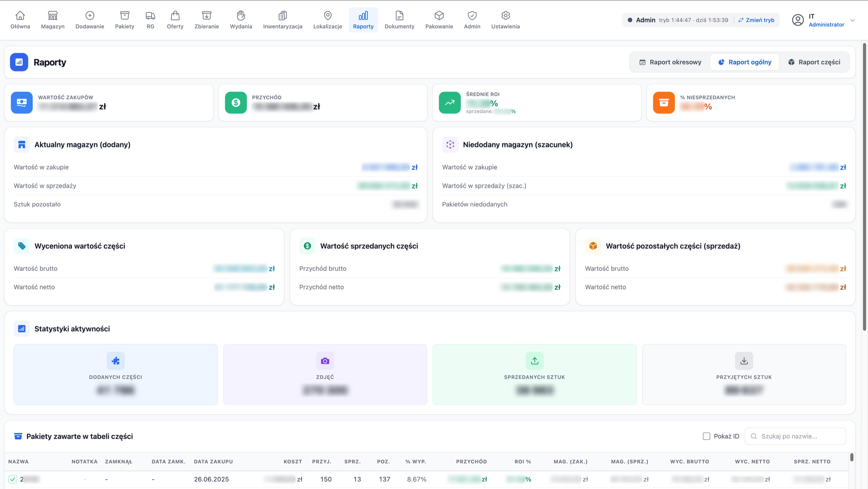Click the Przyjętych sztuk download icon
The height and width of the screenshot is (489, 868).
point(744,361)
